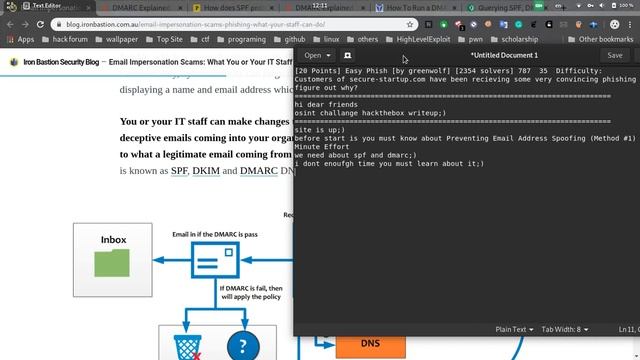Screen dimensions: 640x360
Task: Open the teal Grammarly extension icon
Action: pos(518,24)
